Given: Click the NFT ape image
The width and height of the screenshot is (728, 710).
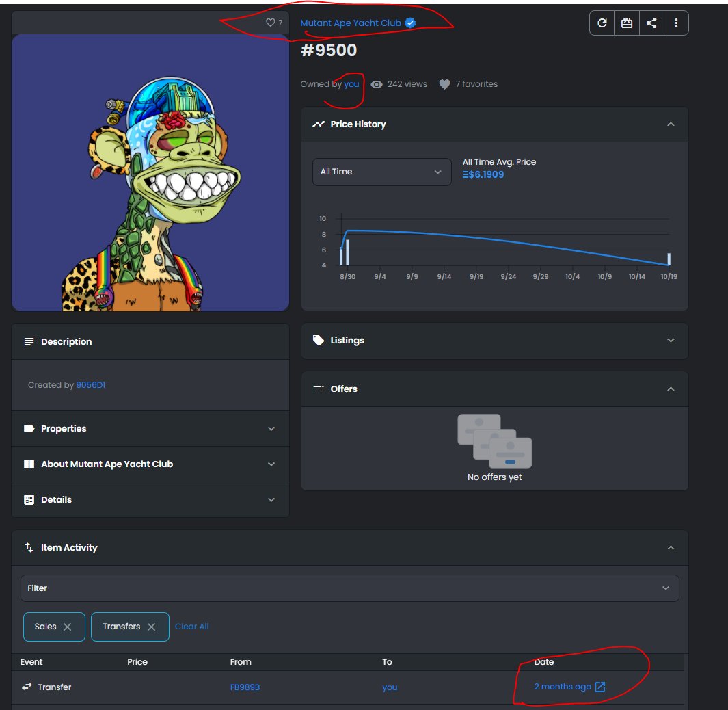Looking at the screenshot, I should coord(150,172).
